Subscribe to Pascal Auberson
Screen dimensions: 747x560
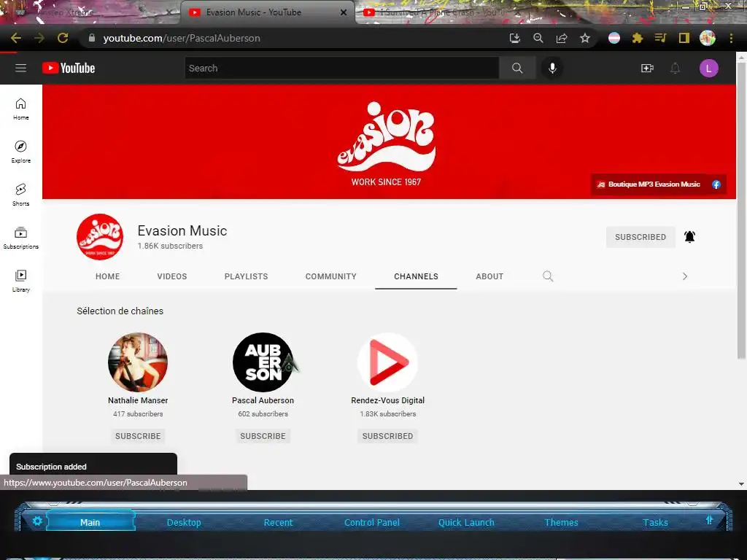pos(263,436)
